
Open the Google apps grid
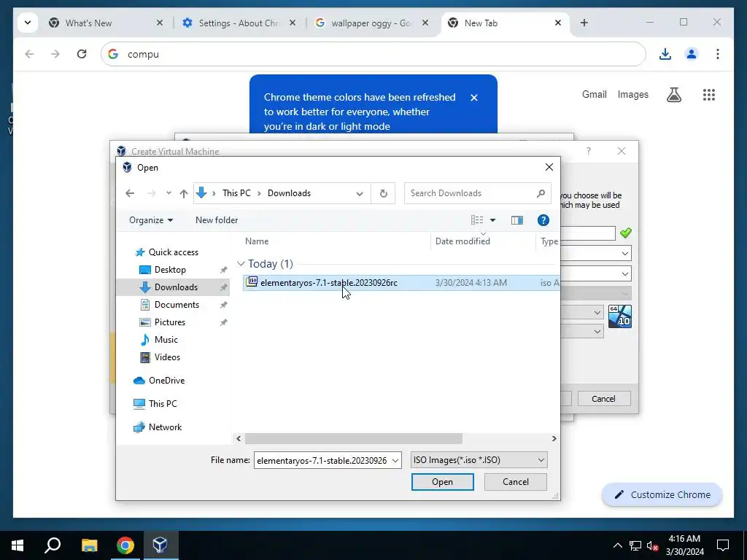(x=709, y=95)
